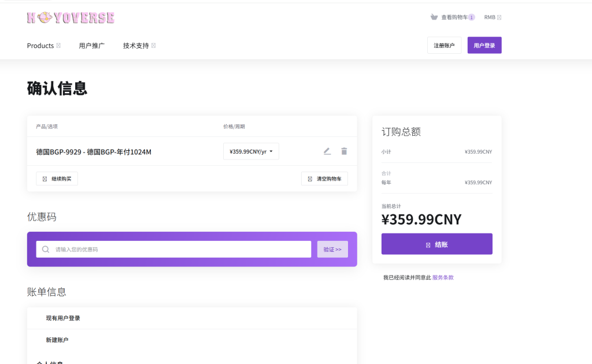
Task: Click the 小计 label in order summary
Action: click(386, 151)
